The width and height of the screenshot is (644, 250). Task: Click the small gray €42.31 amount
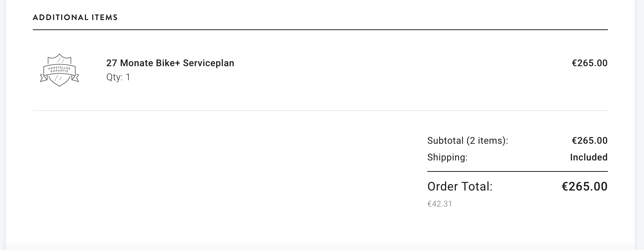coord(440,204)
